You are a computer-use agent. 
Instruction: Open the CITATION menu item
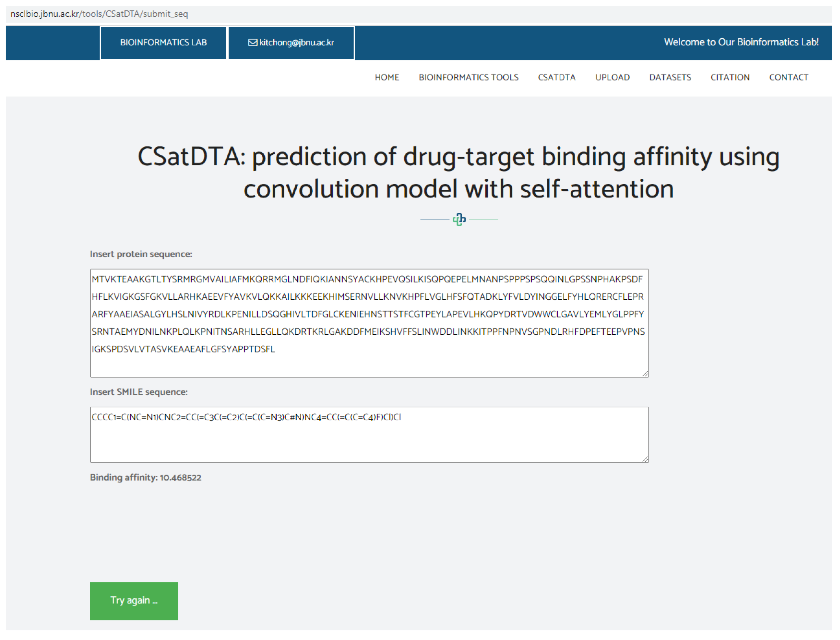pyautogui.click(x=730, y=77)
